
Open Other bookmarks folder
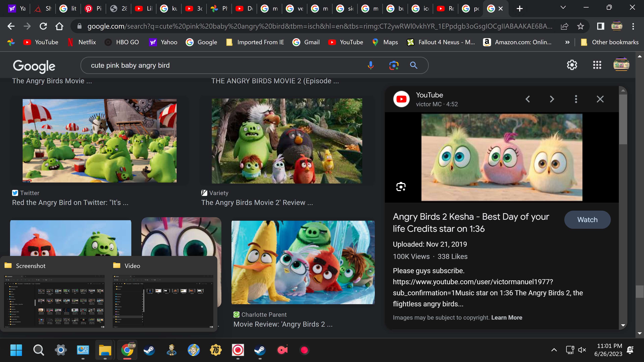[x=609, y=42]
